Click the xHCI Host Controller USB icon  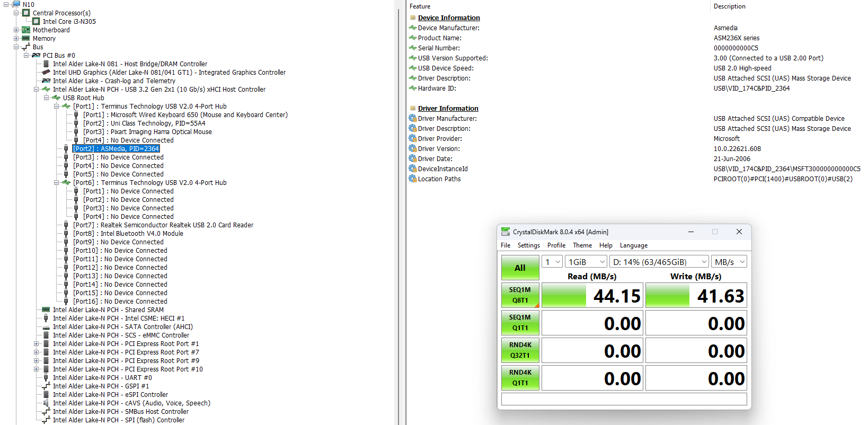tap(46, 89)
